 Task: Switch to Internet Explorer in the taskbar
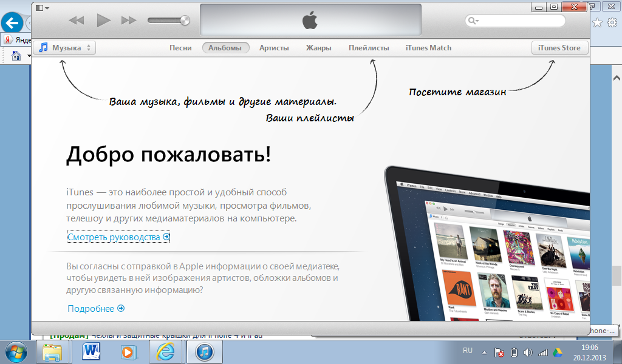[165, 352]
